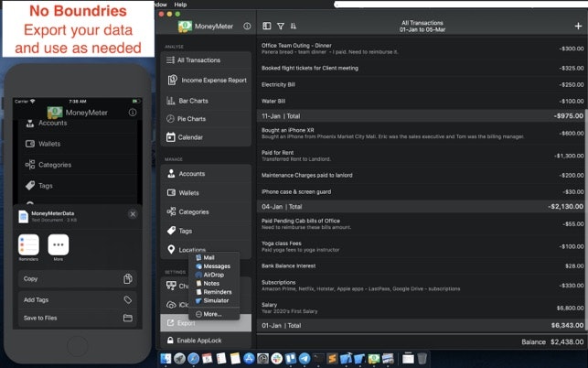
Task: Click the add transaction plus icon
Action: [577, 27]
